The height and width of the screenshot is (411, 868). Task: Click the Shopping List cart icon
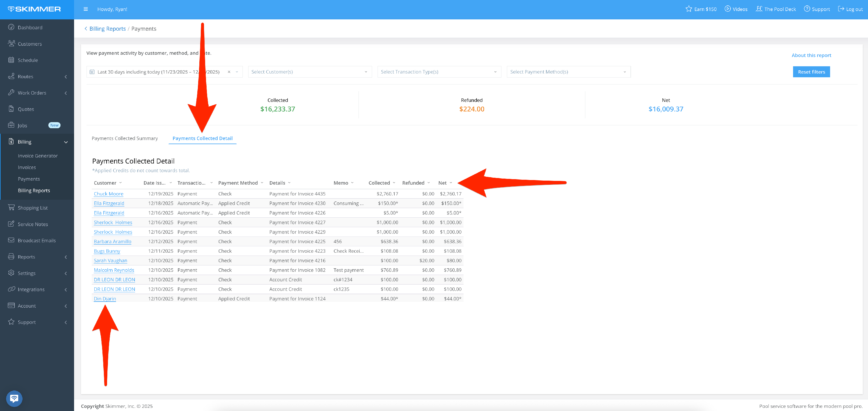point(11,208)
